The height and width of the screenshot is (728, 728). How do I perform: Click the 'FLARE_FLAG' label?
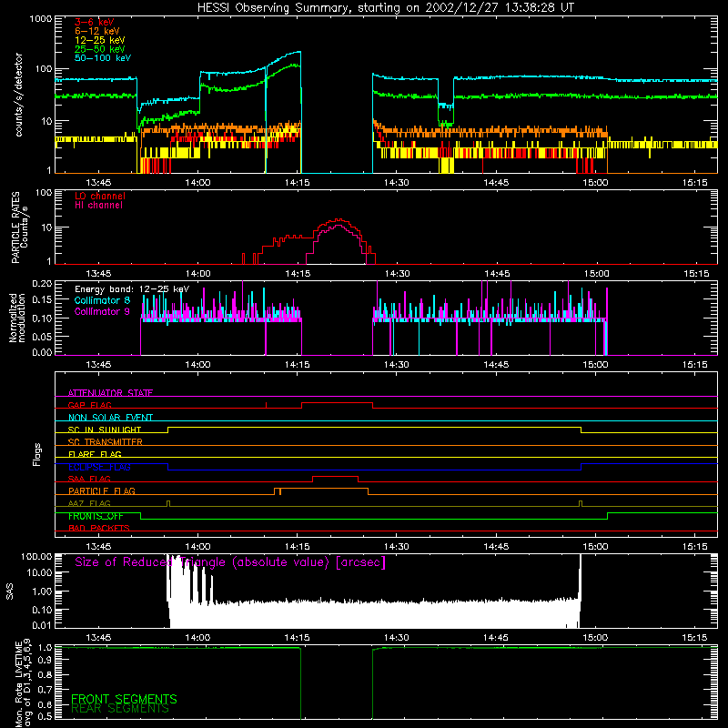click(x=95, y=454)
